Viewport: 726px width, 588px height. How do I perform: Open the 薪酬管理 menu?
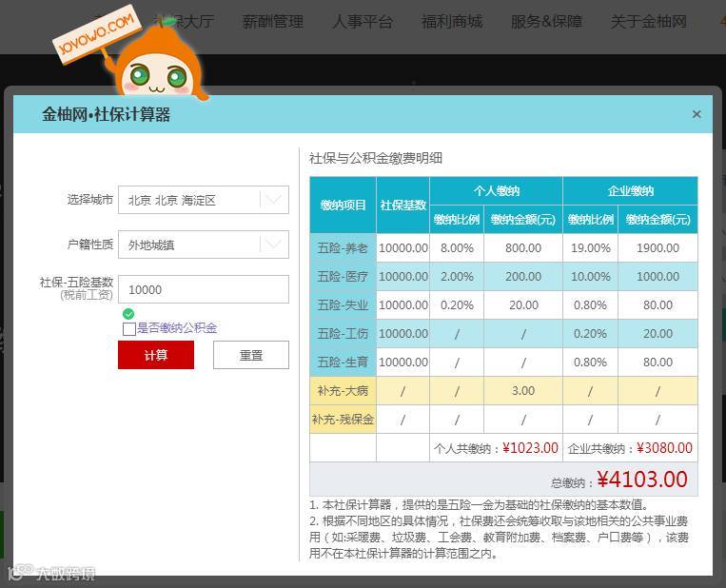pos(273,22)
